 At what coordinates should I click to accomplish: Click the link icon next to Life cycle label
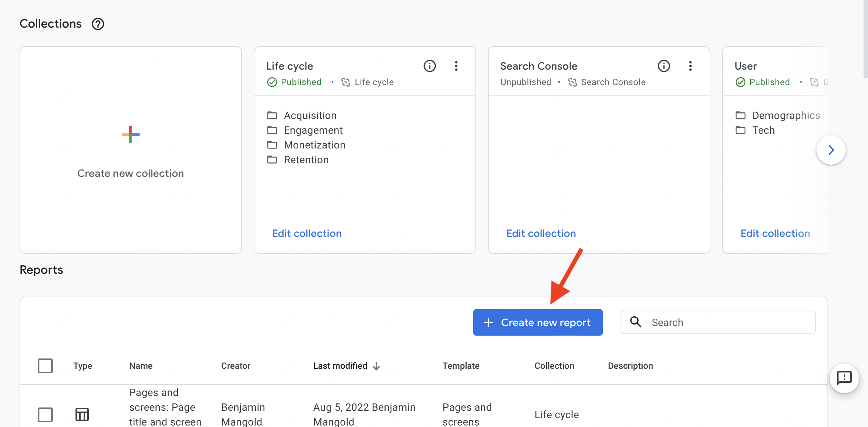pos(346,82)
